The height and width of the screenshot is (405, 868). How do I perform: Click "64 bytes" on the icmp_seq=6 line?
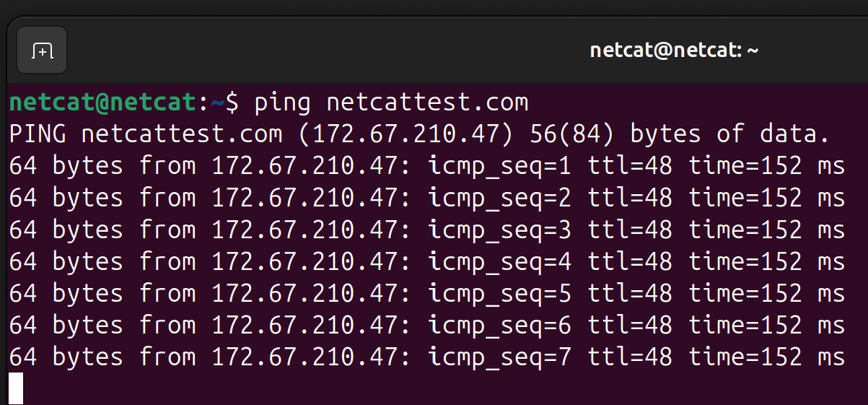(66, 325)
